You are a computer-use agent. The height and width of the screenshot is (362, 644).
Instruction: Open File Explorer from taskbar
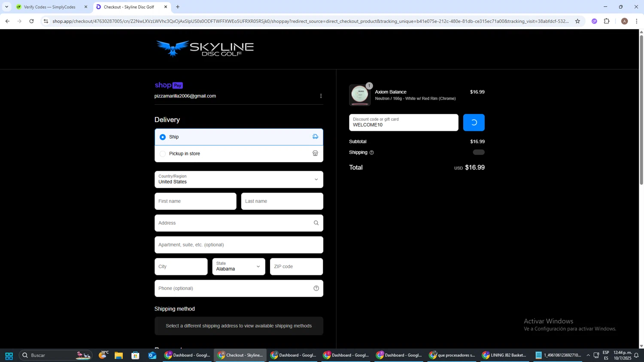click(118, 356)
